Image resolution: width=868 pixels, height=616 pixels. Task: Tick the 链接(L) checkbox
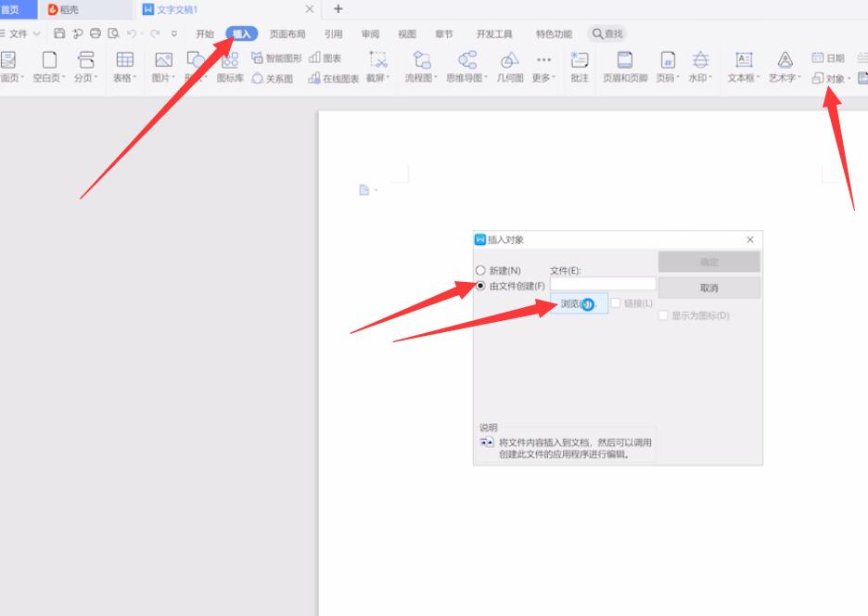(x=616, y=303)
